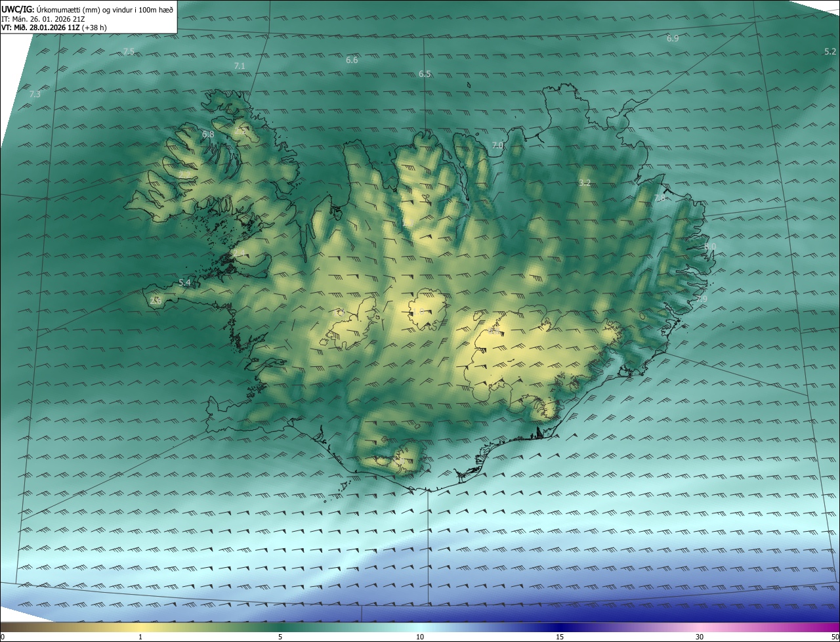Click the 2.6 value label on the map
840x642 pixels.
(x=156, y=300)
